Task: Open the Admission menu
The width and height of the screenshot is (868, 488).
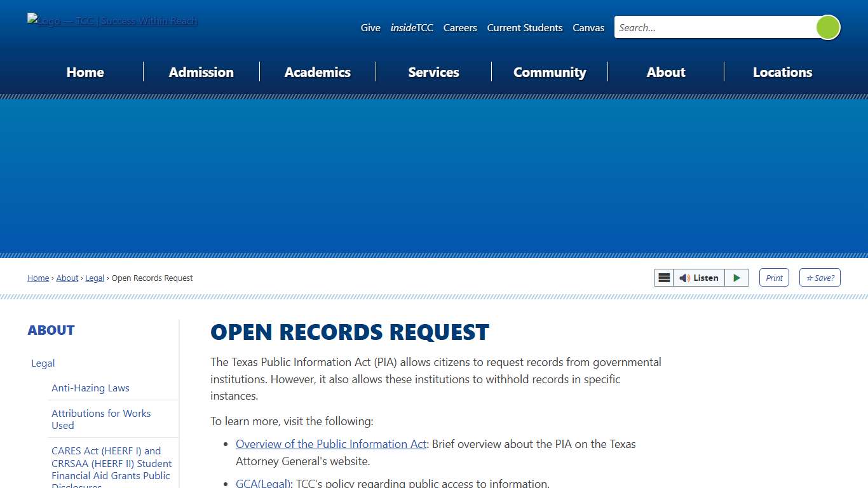Action: point(201,72)
